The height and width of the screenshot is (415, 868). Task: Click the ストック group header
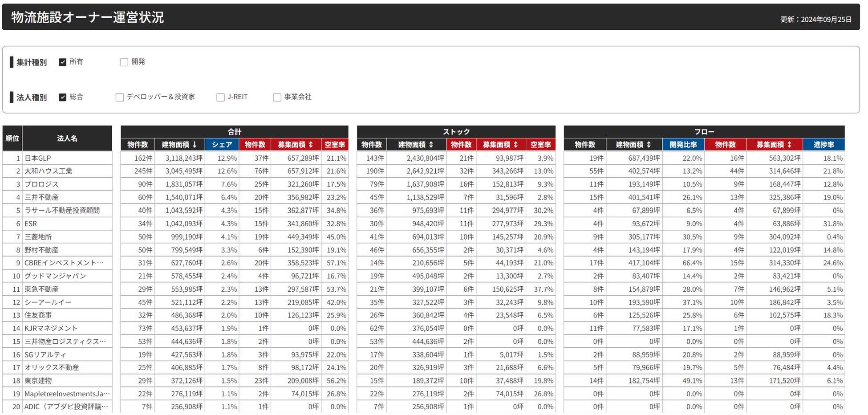click(x=456, y=132)
